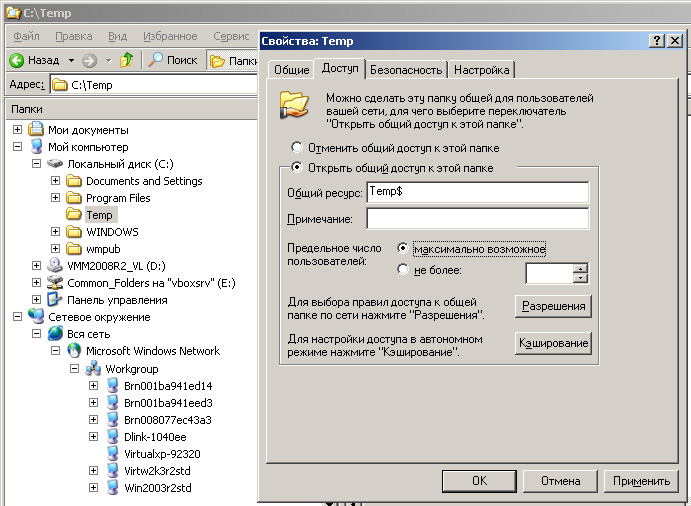The image size is (691, 506).
Task: Select Отменить общий доступ radio button
Action: point(297,147)
